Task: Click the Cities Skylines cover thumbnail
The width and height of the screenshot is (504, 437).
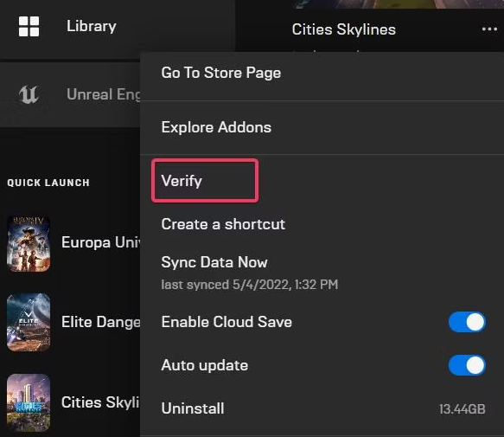Action: (x=29, y=402)
